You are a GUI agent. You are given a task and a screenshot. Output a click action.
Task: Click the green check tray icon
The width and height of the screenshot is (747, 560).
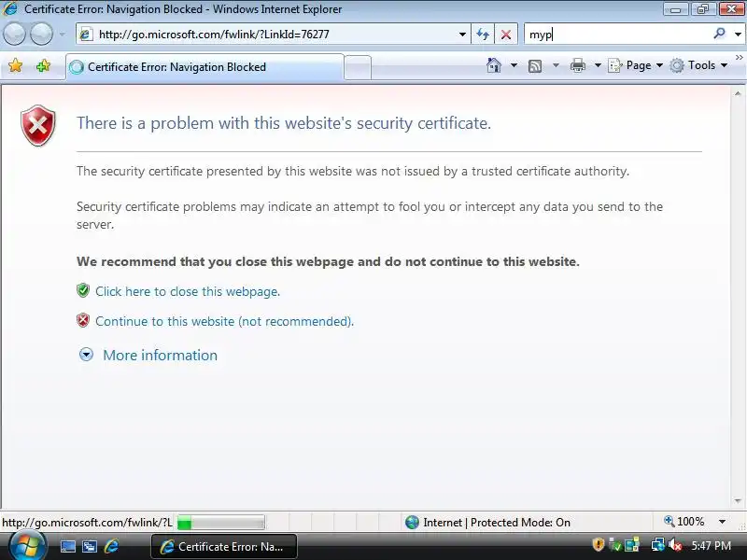[x=615, y=545]
